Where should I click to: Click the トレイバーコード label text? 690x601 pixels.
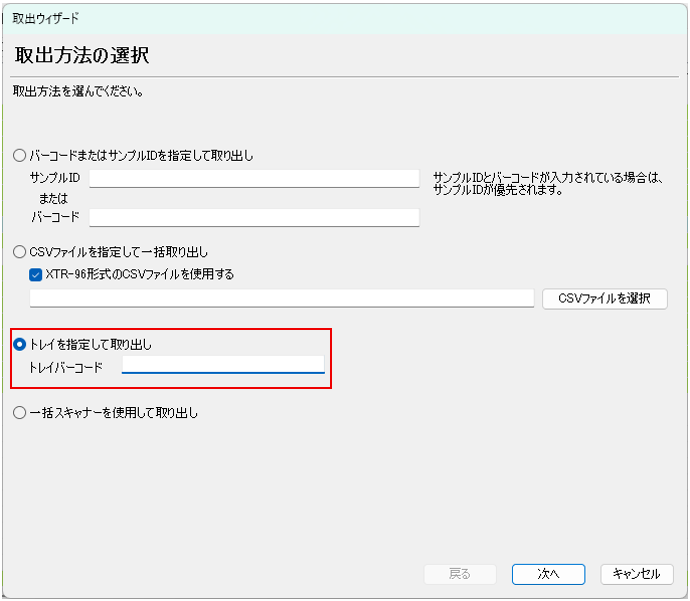66,367
